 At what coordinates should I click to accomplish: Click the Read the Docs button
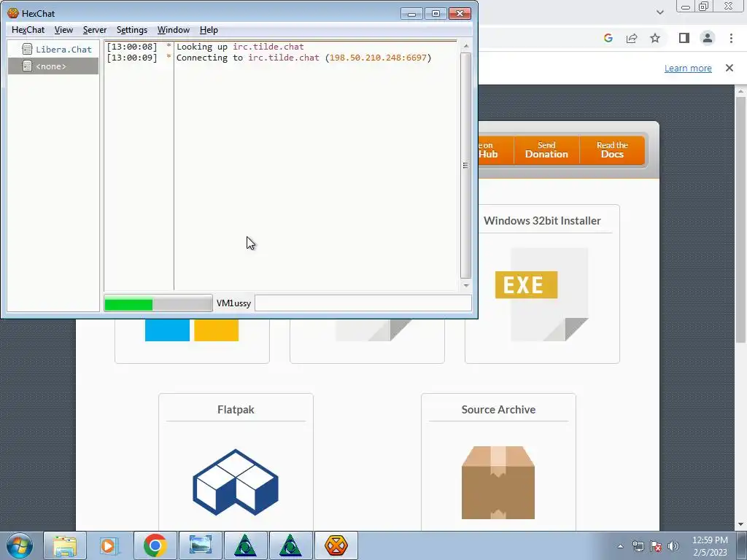click(x=612, y=150)
